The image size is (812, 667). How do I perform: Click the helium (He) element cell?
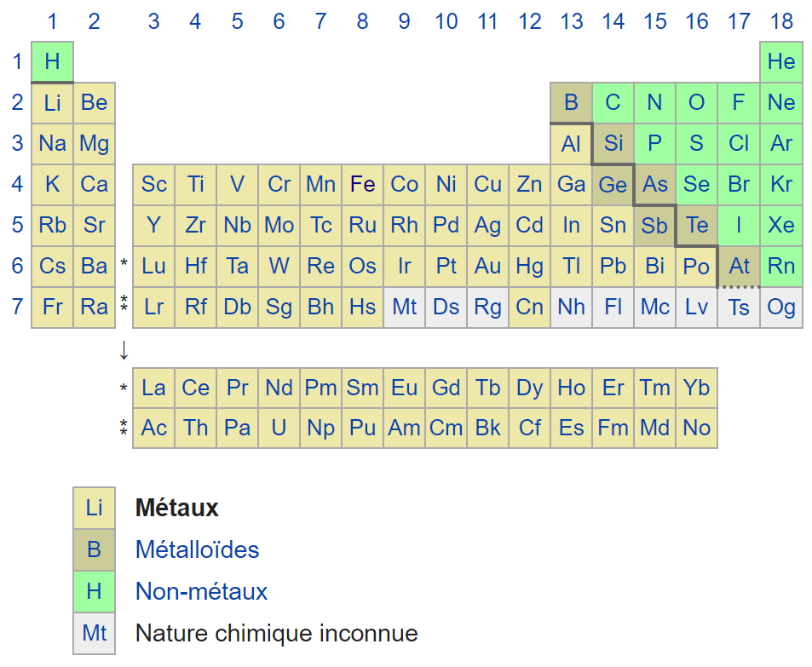tap(780, 61)
